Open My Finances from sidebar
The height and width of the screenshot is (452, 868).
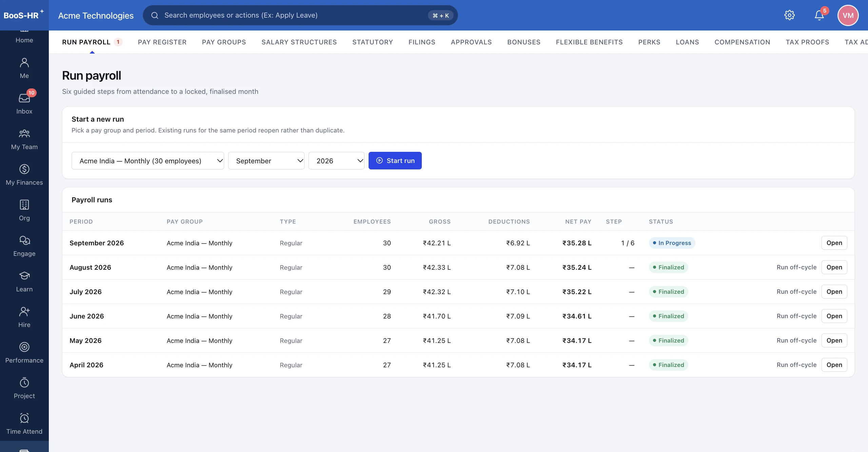[x=24, y=175]
